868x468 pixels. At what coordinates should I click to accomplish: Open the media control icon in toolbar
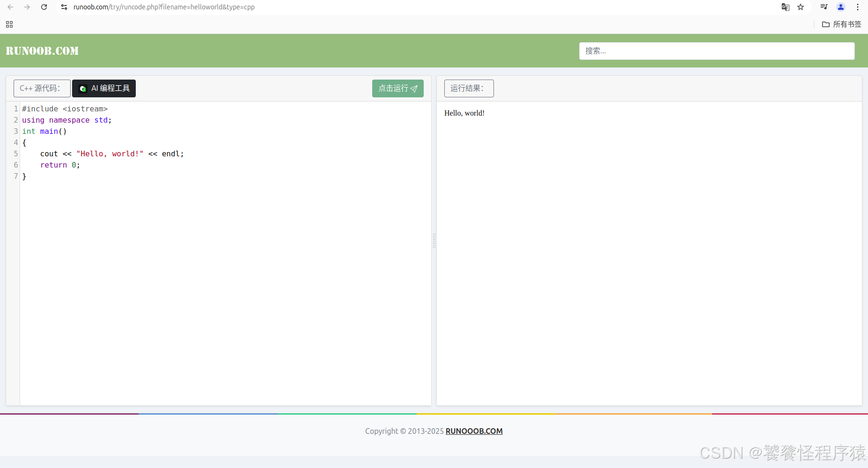(824, 7)
